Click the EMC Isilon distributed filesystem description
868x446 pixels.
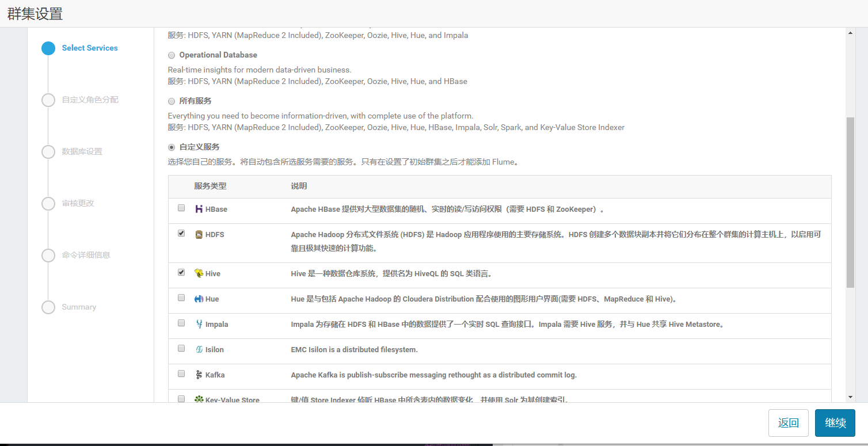[x=354, y=350]
